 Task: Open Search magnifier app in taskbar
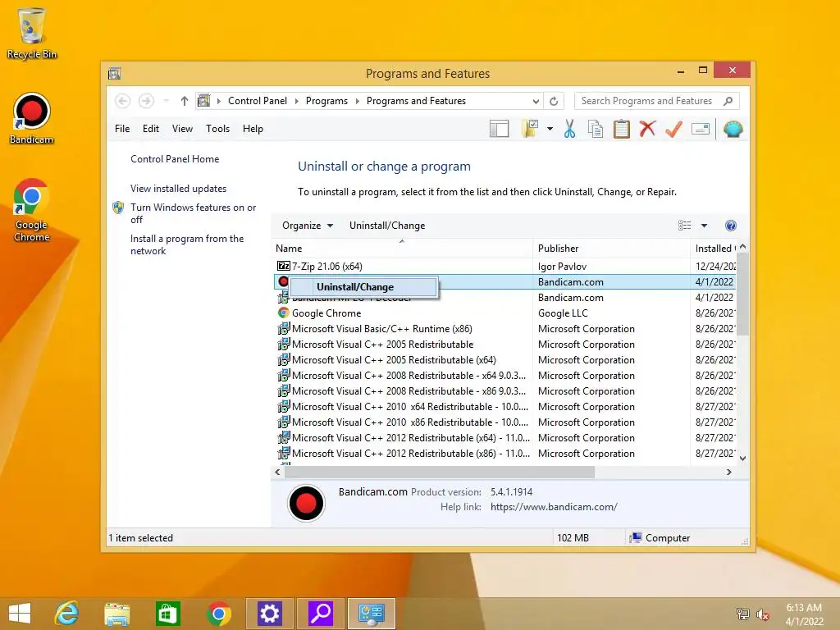(321, 614)
